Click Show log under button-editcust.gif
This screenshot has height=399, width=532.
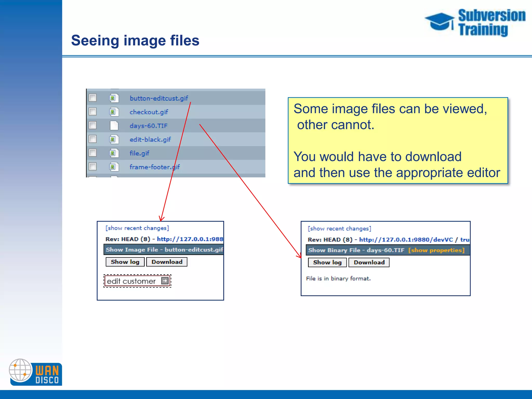pos(125,262)
